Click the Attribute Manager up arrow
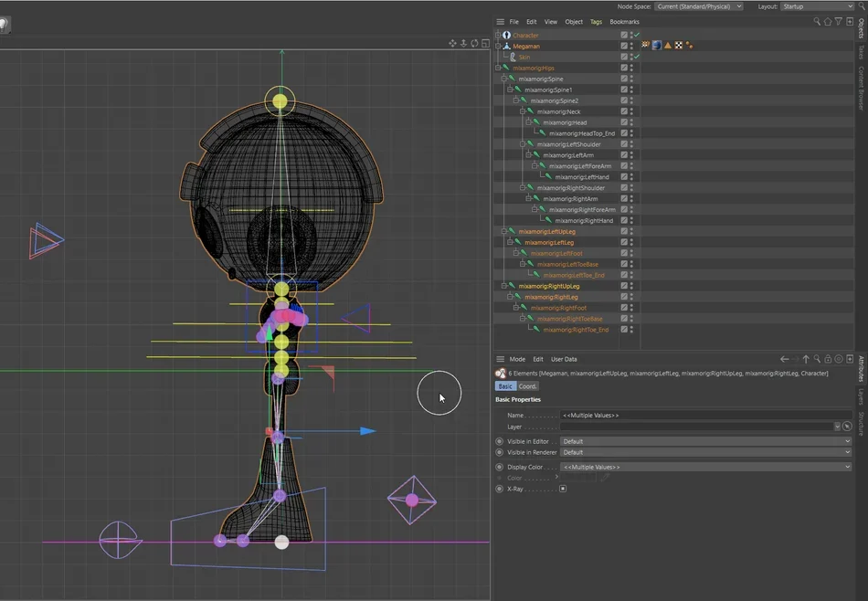Screen dimensions: 868x601 (x=806, y=359)
